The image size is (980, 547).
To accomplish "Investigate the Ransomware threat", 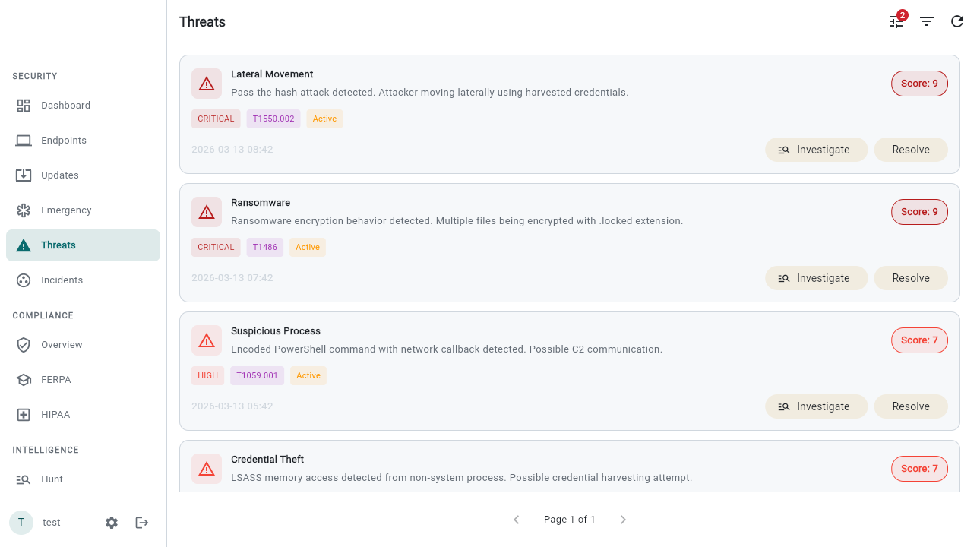I will coord(816,277).
